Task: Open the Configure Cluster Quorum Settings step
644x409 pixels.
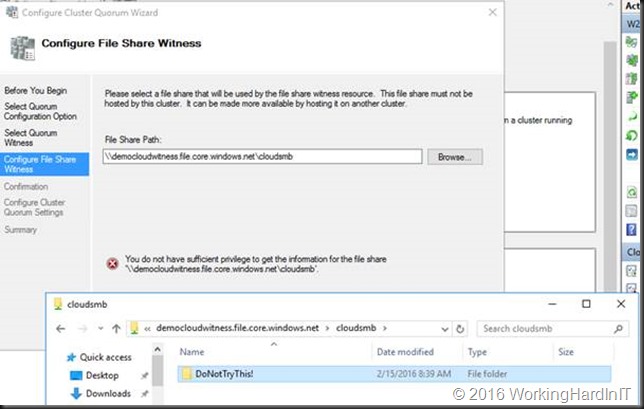Action: click(x=34, y=207)
